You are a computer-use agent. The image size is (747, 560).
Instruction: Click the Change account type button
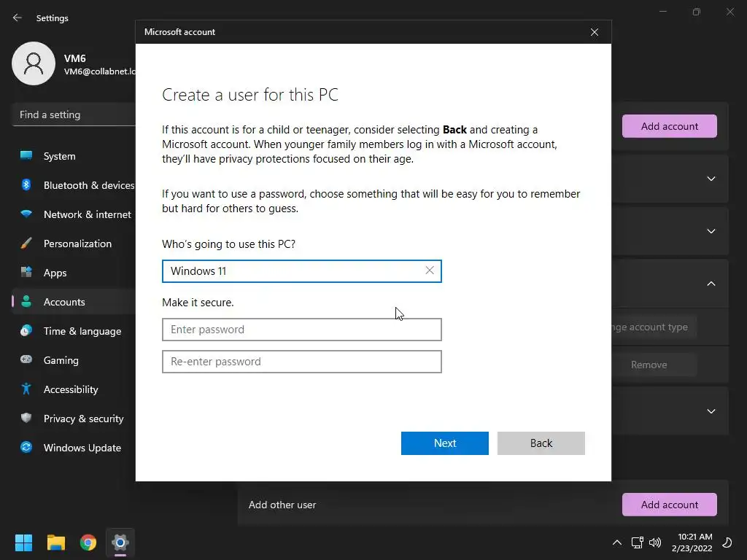point(654,327)
